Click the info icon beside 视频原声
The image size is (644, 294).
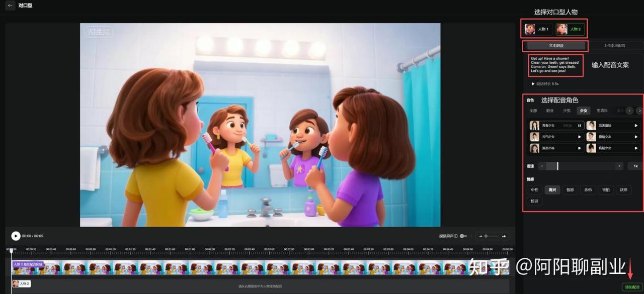click(x=456, y=236)
